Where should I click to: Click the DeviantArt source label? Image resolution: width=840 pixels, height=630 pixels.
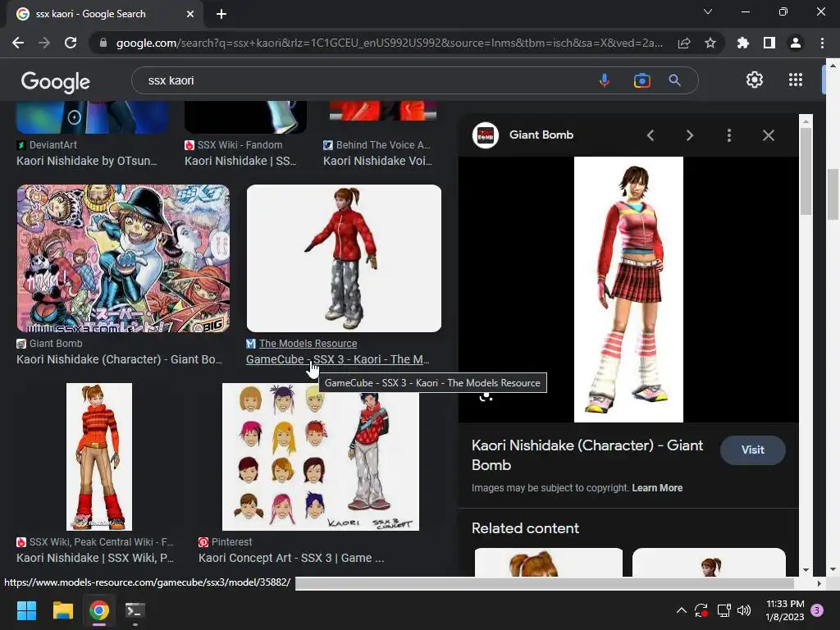53,144
